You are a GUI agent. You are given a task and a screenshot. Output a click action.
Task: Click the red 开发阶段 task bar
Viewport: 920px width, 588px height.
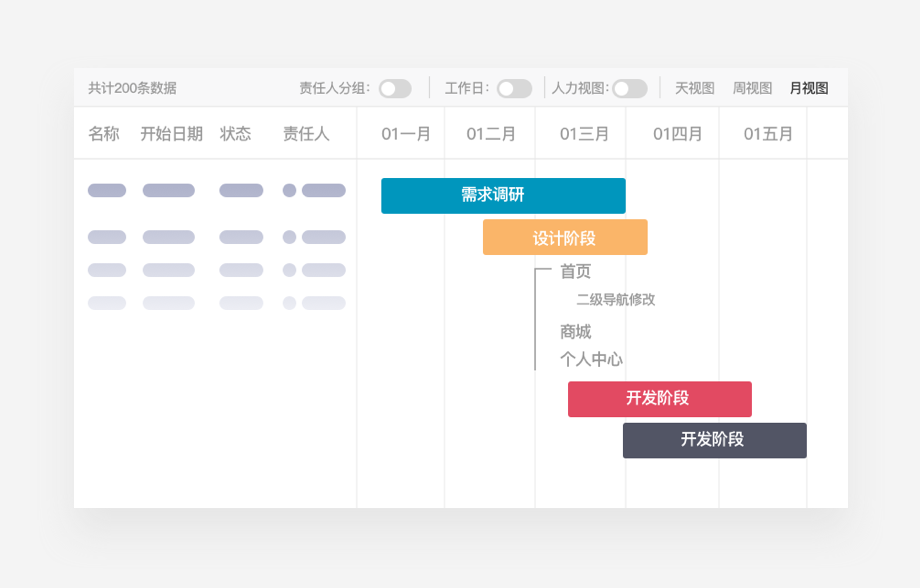coord(659,399)
